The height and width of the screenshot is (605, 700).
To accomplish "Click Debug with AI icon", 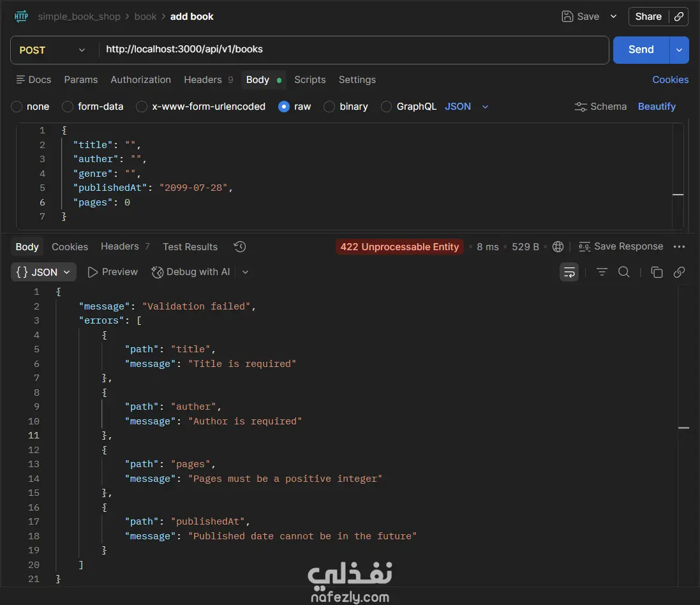I will pyautogui.click(x=157, y=272).
